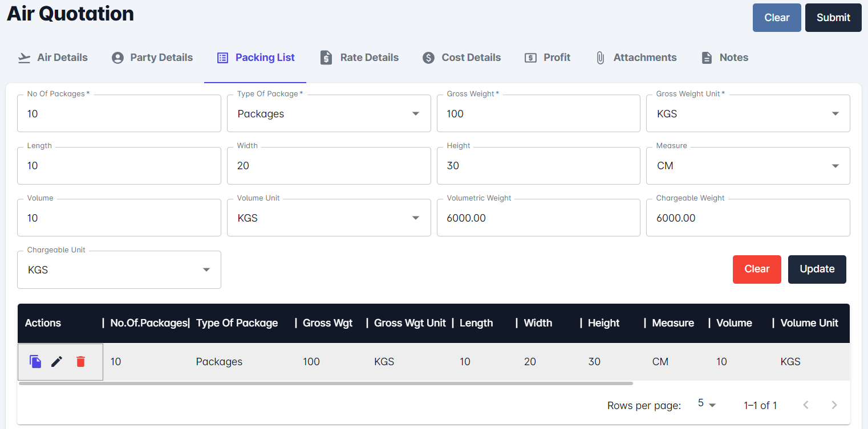Click the Measure column header

(x=673, y=323)
